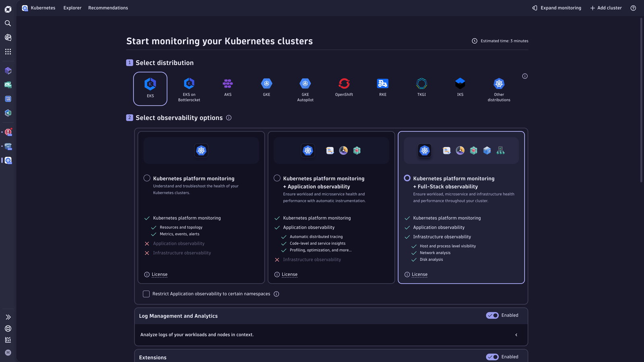Click 'Host and process level visibility' text
Image resolution: width=644 pixels, height=362 pixels.
point(448,246)
